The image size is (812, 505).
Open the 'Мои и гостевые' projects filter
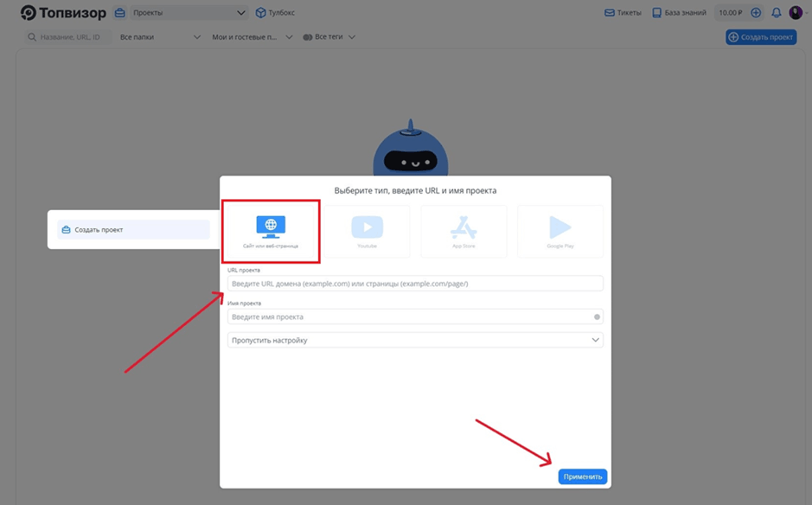click(252, 37)
